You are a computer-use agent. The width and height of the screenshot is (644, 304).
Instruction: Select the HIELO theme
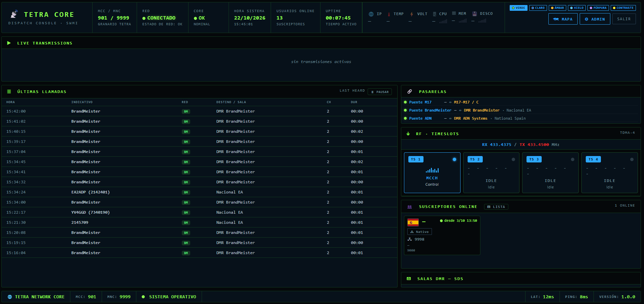coord(577,8)
